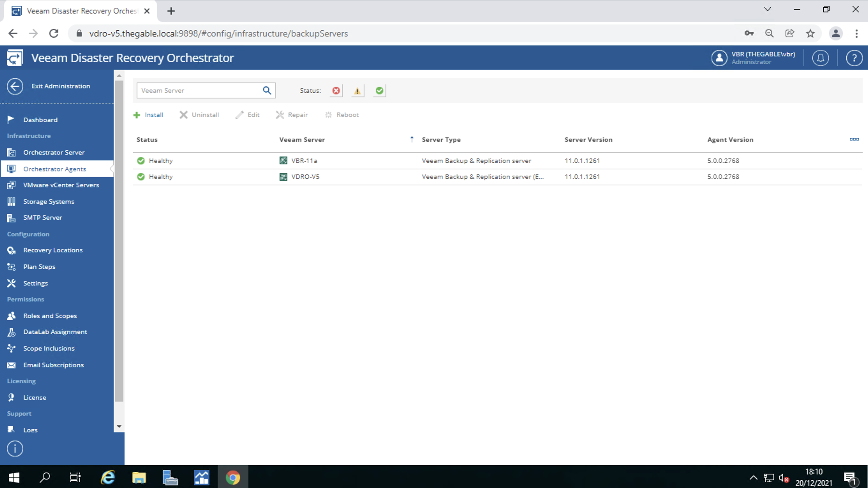Screen dimensions: 868x488
Task: Click the sidebar scrollbar down arrow
Action: tap(119, 427)
